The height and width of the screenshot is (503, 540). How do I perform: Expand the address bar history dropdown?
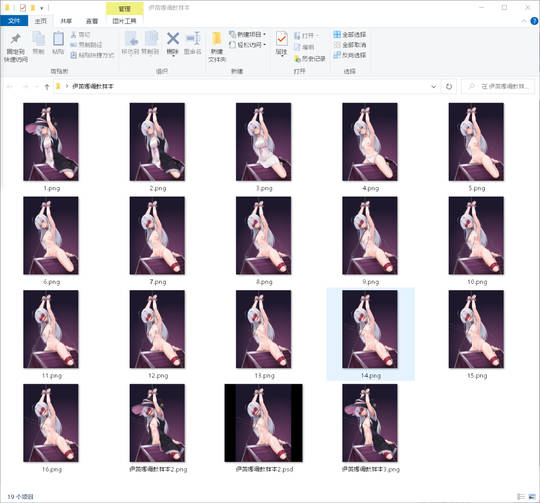[x=434, y=86]
